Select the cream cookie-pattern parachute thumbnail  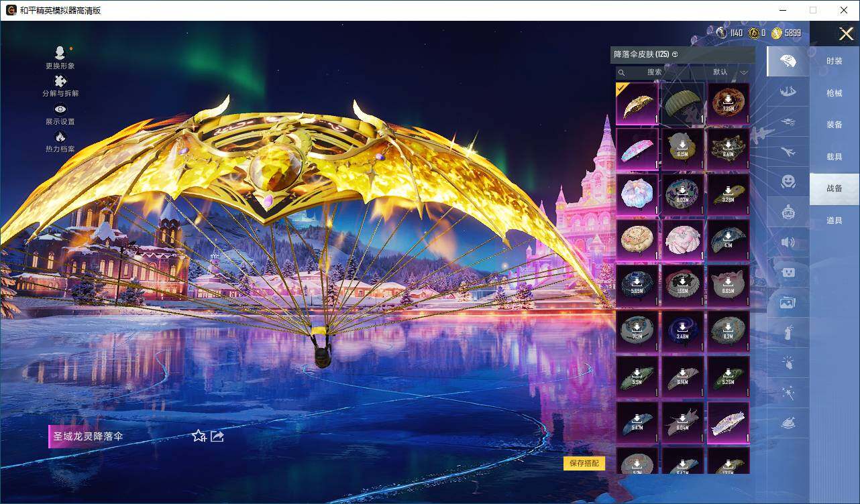pos(637,241)
